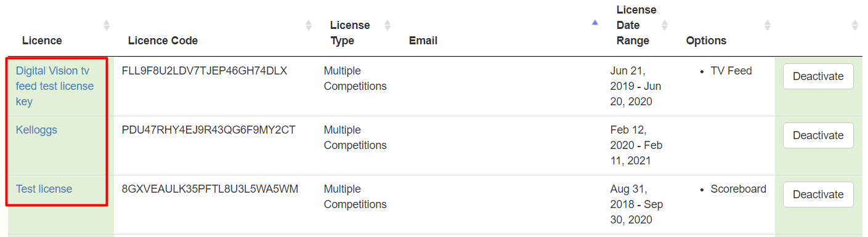Deactivate the Digital Vision tv feed licence
The height and width of the screenshot is (237, 868).
(x=818, y=76)
